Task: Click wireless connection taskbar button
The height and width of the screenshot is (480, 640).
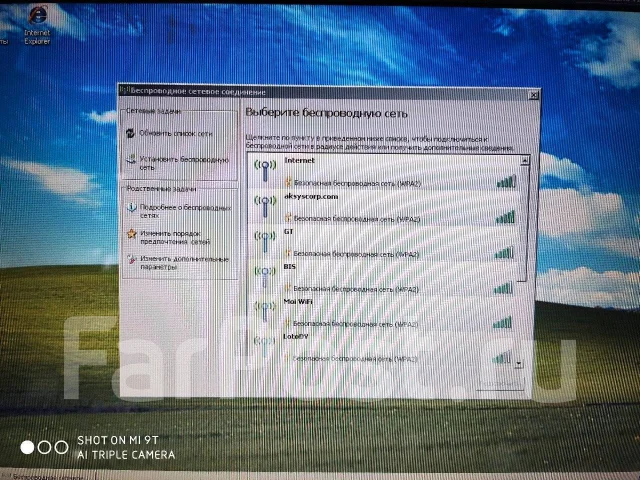Action: pyautogui.click(x=48, y=476)
